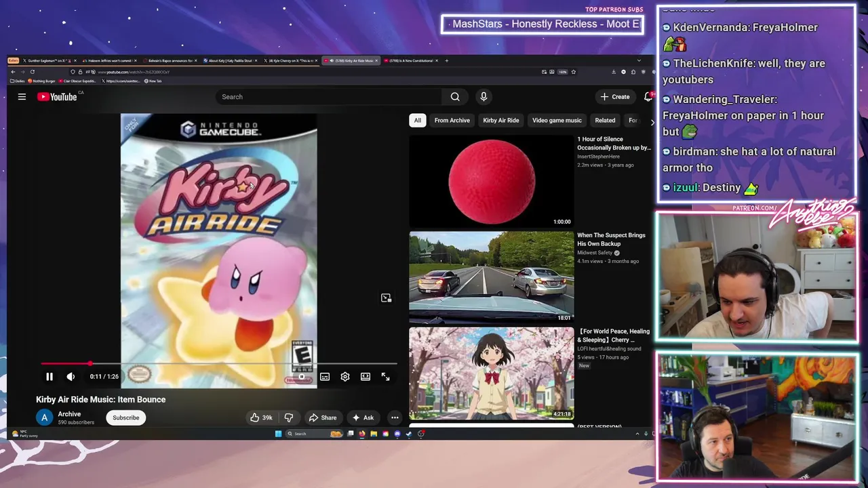This screenshot has width=868, height=488.
Task: Enter fullscreen video mode
Action: tap(385, 377)
